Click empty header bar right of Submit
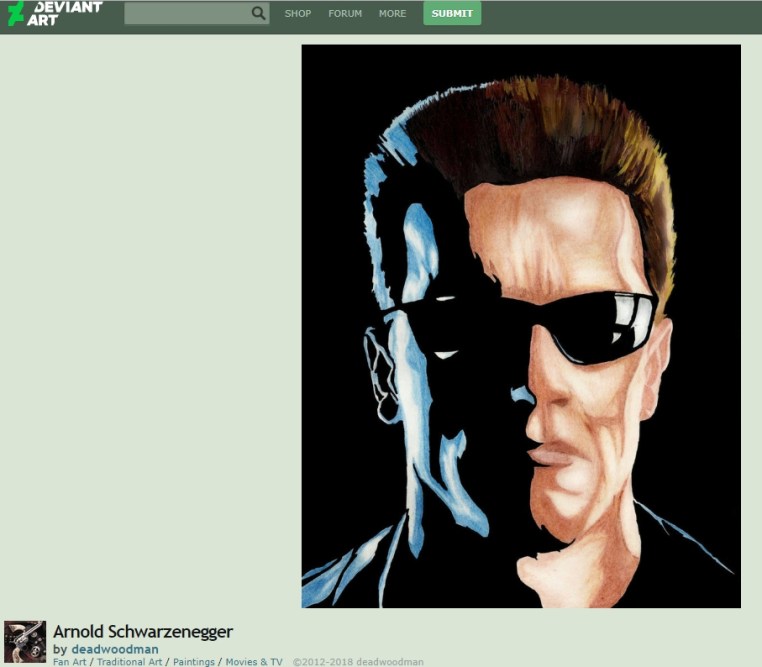Image resolution: width=762 pixels, height=667 pixels. 620,14
